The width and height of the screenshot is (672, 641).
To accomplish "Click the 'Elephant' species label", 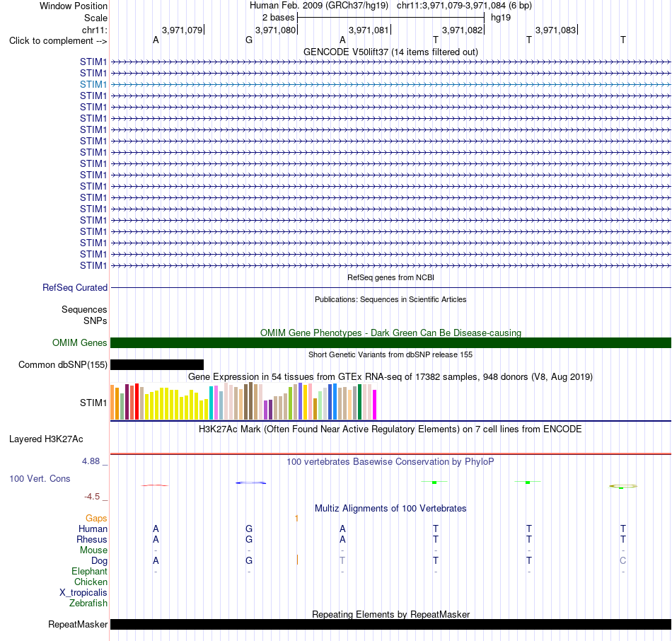I will [89, 572].
